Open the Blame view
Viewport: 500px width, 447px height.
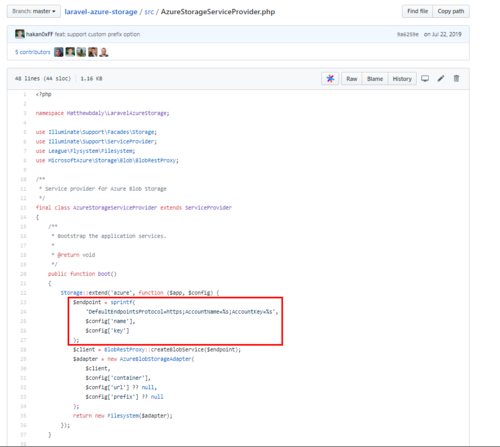point(375,79)
